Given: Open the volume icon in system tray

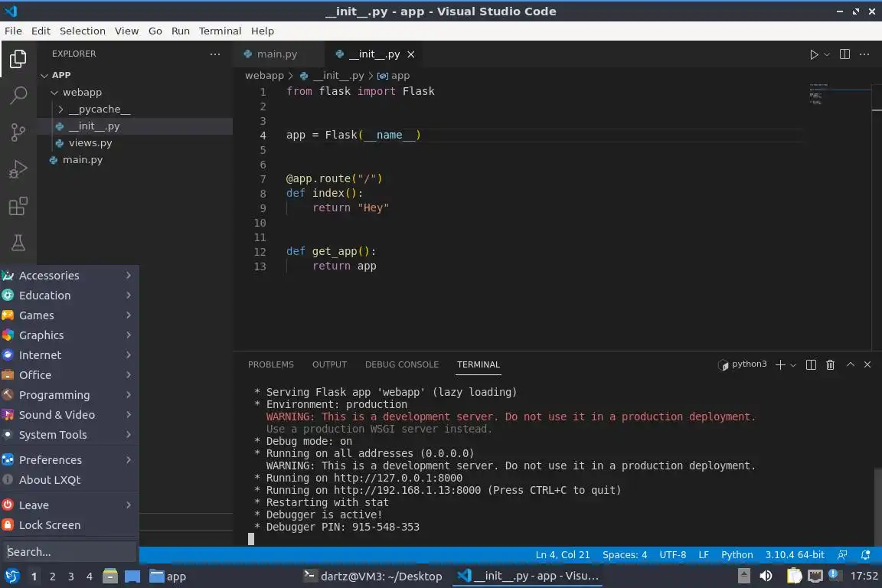Looking at the screenshot, I should 766,576.
